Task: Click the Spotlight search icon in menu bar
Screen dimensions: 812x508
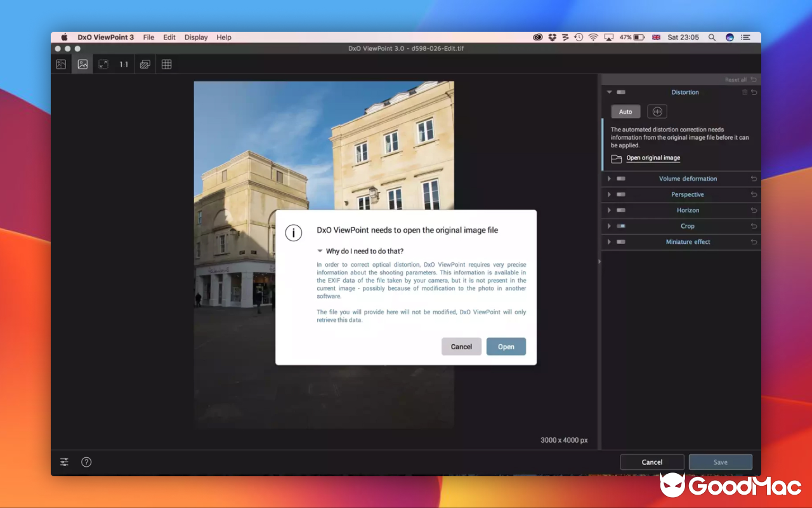Action: coord(711,37)
